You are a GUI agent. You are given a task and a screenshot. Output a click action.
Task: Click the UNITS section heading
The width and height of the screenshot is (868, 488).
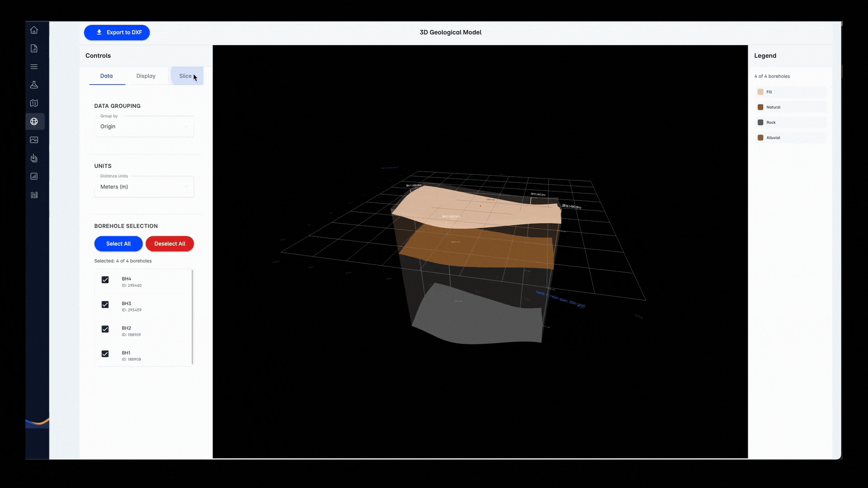103,166
